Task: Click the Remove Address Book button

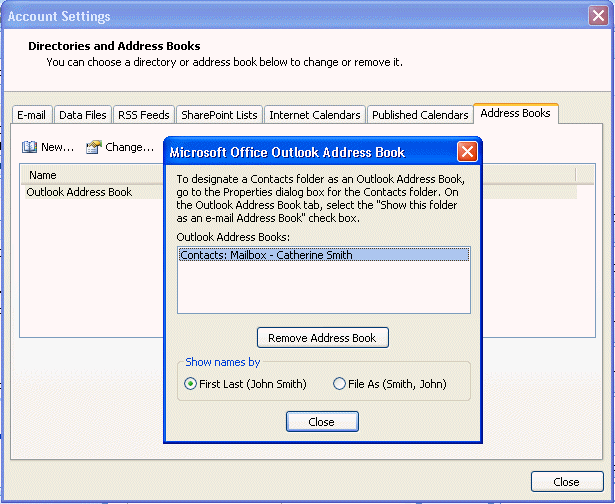Action: pos(323,338)
